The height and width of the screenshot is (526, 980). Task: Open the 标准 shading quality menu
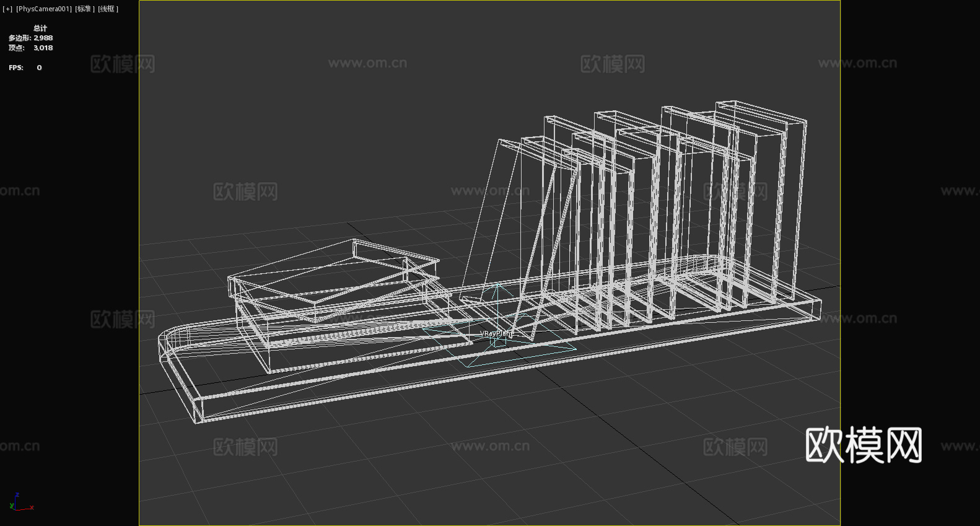pos(85,9)
